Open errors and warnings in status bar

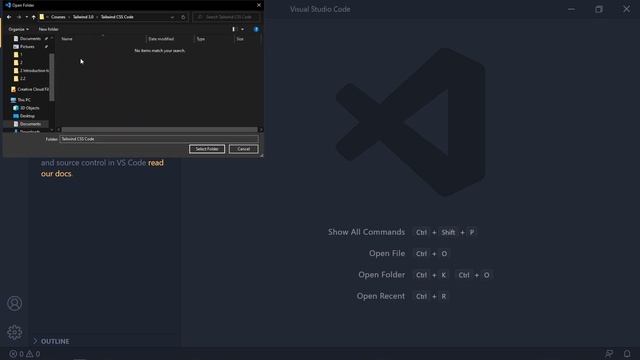coord(25,354)
